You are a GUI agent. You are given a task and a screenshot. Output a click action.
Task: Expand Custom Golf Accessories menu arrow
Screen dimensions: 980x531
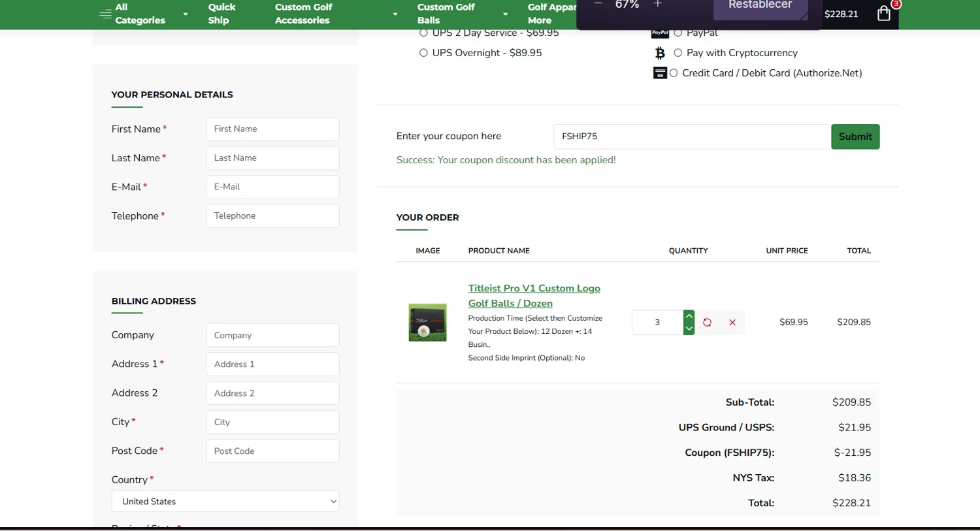(x=395, y=14)
